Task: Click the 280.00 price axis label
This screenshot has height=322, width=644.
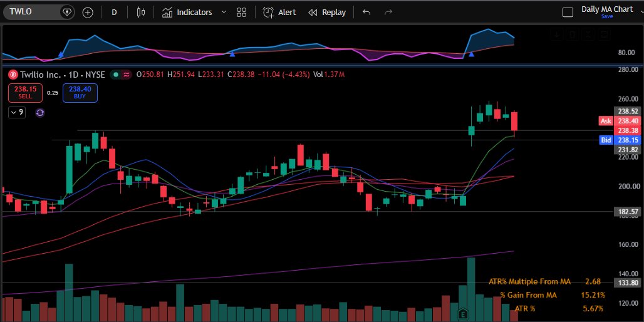Action: tap(628, 70)
